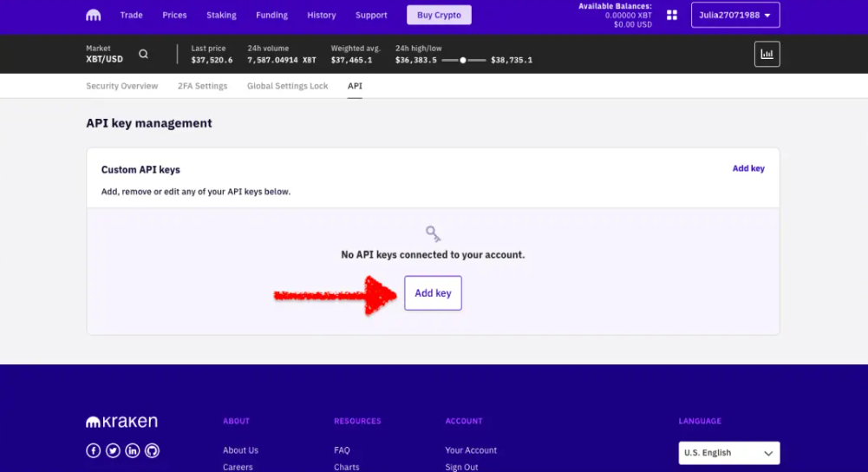This screenshot has width=868, height=472.
Task: Switch to the Security Overview tab
Action: [x=121, y=86]
